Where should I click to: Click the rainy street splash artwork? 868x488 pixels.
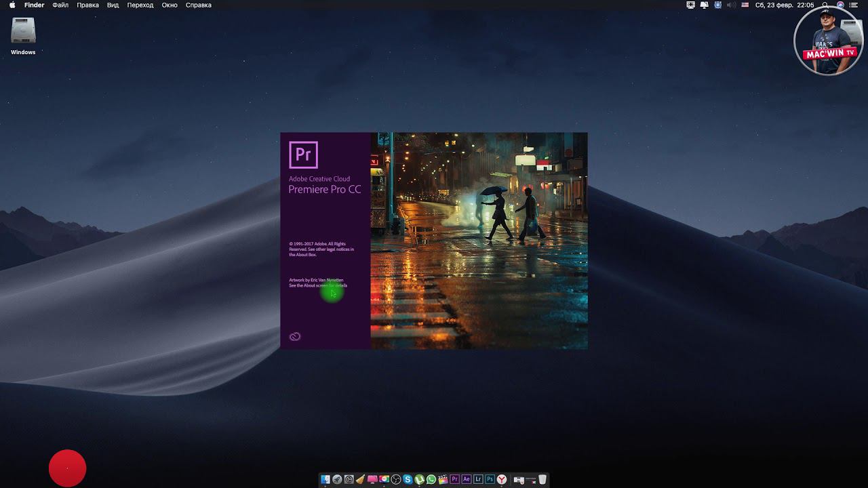(479, 241)
